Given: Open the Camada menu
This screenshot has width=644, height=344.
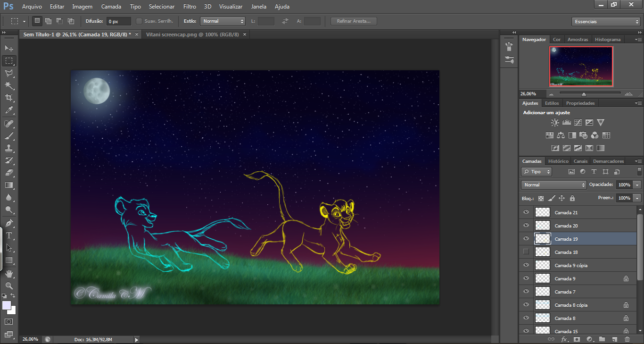Looking at the screenshot, I should tap(111, 7).
